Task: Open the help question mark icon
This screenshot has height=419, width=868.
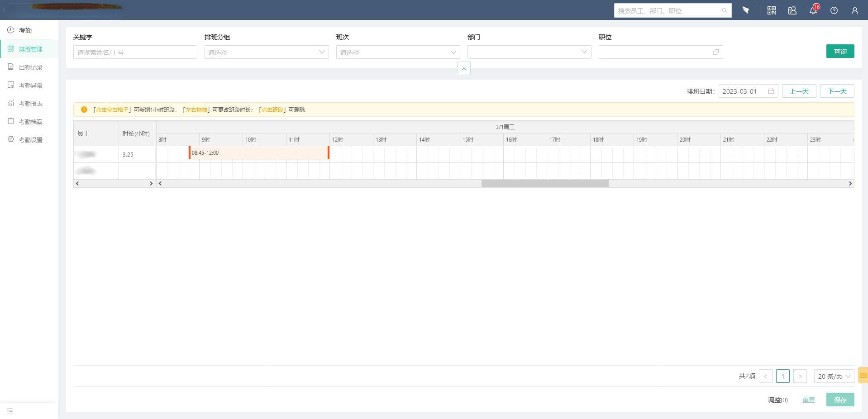Action: [x=834, y=10]
